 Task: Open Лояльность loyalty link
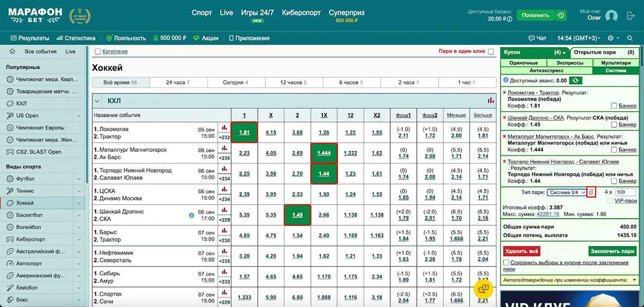coord(126,38)
